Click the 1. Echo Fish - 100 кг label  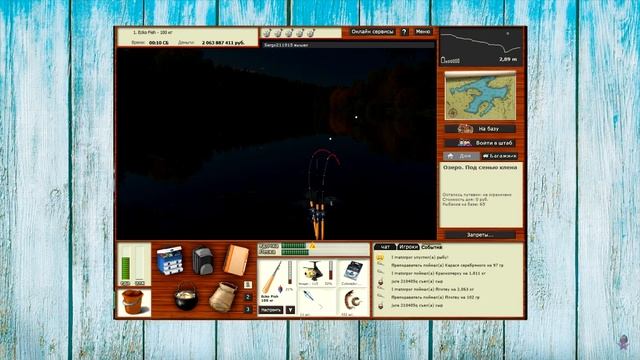coord(153,32)
